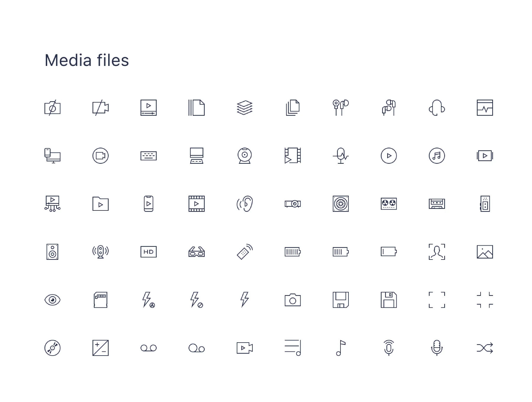Choose the photo camera icon
Viewport: 532px width, 402px height.
pos(293,300)
